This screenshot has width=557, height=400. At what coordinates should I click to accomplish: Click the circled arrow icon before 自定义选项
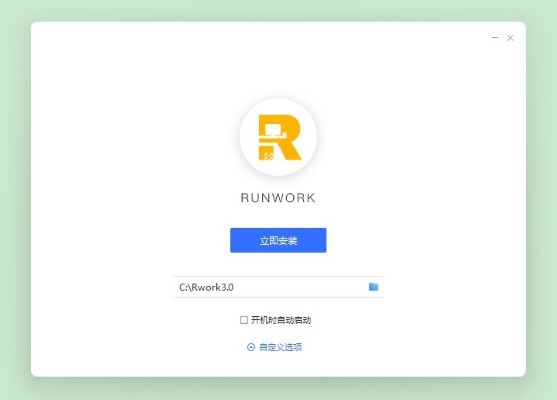251,347
